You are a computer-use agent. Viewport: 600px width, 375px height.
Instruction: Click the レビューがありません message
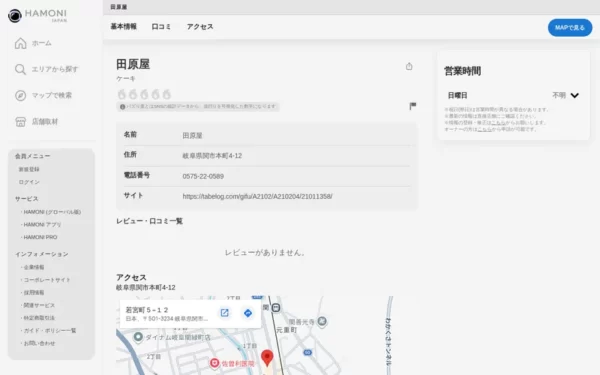pos(264,253)
